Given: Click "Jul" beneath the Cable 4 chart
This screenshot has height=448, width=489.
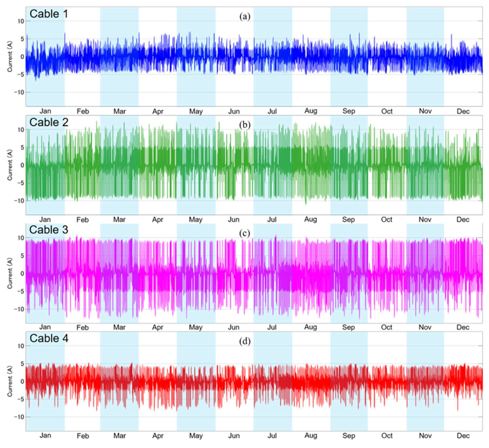Looking at the screenshot, I should [272, 436].
